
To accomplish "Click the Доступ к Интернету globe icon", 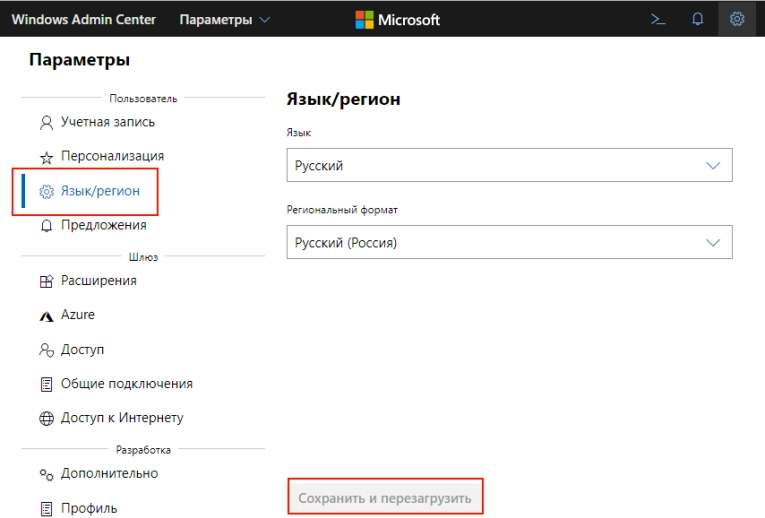I will tap(46, 418).
